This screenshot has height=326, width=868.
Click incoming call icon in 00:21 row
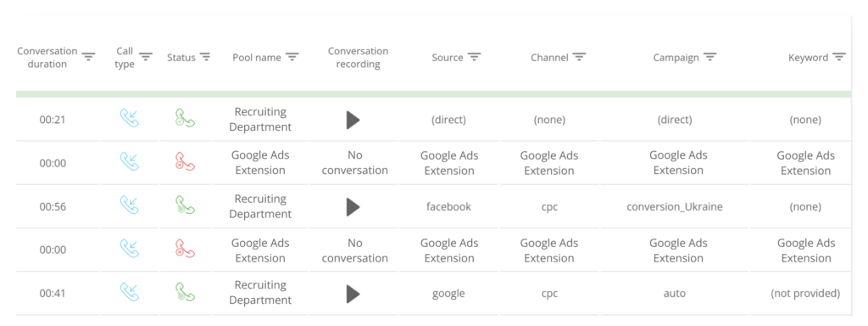coord(130,118)
